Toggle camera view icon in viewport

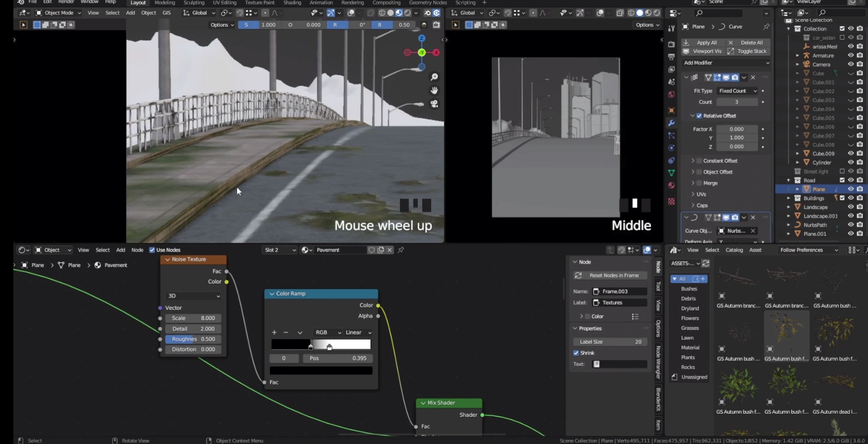(434, 104)
